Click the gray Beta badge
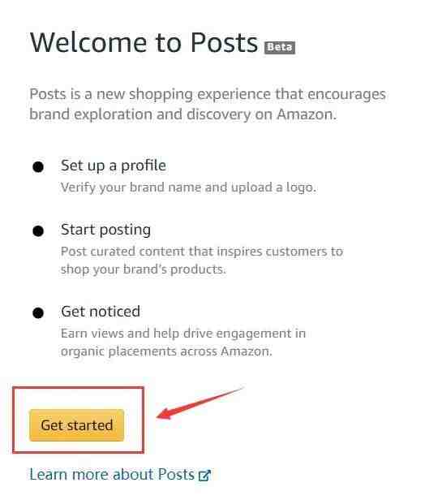The width and height of the screenshot is (425, 504). [x=280, y=48]
